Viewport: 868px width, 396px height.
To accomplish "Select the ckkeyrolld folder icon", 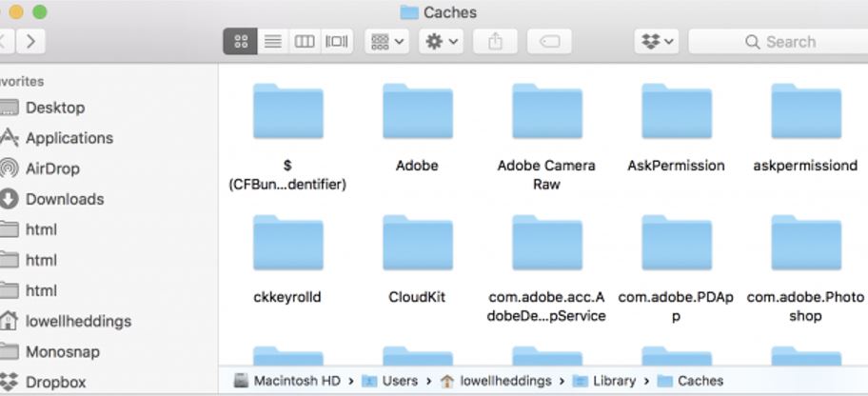I will click(x=287, y=243).
